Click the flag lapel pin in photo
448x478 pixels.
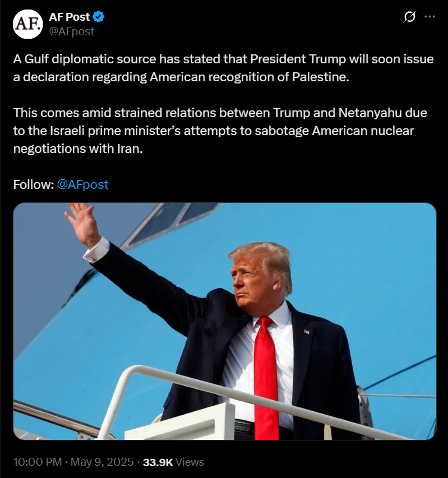pyautogui.click(x=307, y=331)
